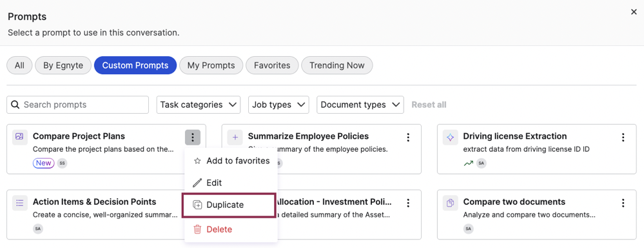Open Allocation - Investment Policy more options

[408, 203]
